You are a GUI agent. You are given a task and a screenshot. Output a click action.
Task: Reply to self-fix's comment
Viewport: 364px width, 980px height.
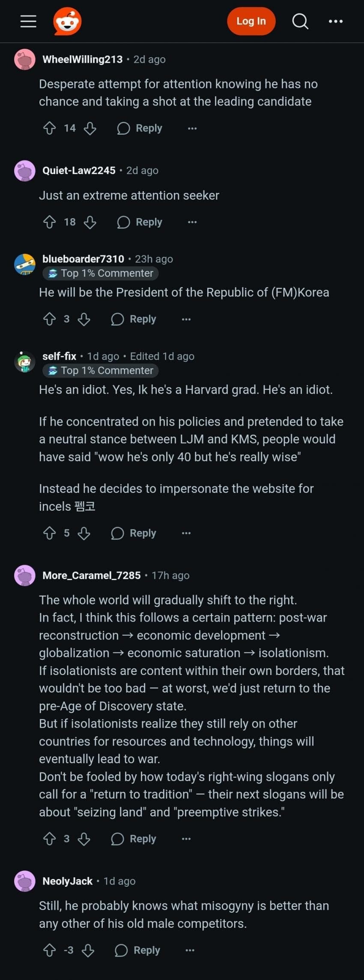(134, 533)
